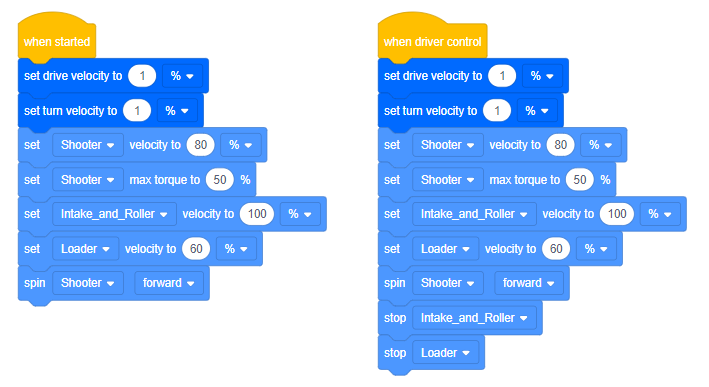The image size is (709, 387).
Task: Edit the left Shooter velocity value 80
Action: pyautogui.click(x=200, y=145)
